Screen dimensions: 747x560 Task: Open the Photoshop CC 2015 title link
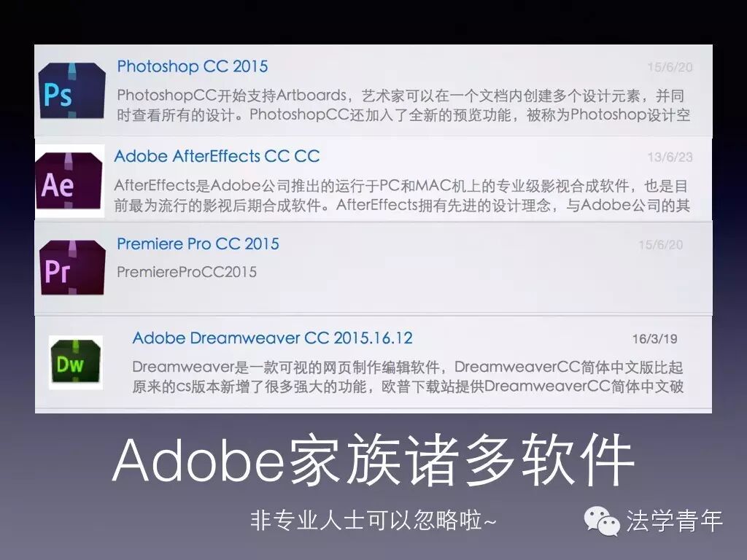193,66
